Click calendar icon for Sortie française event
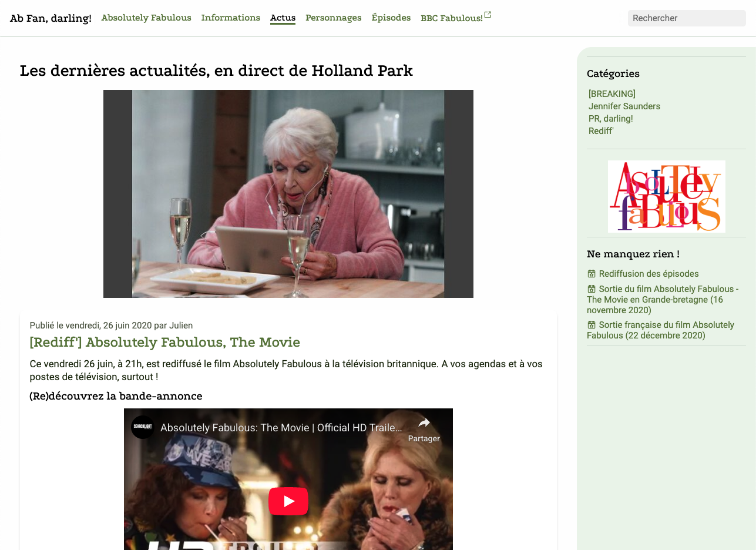 pos(592,325)
